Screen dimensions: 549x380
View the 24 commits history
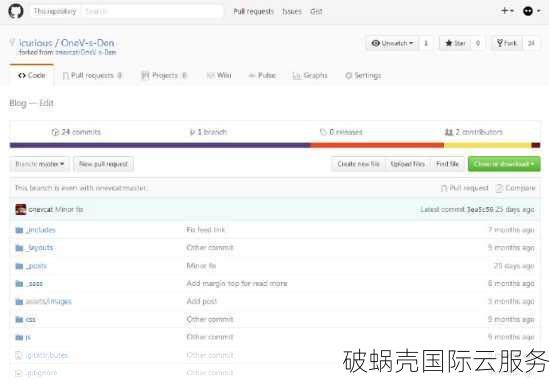pos(76,132)
